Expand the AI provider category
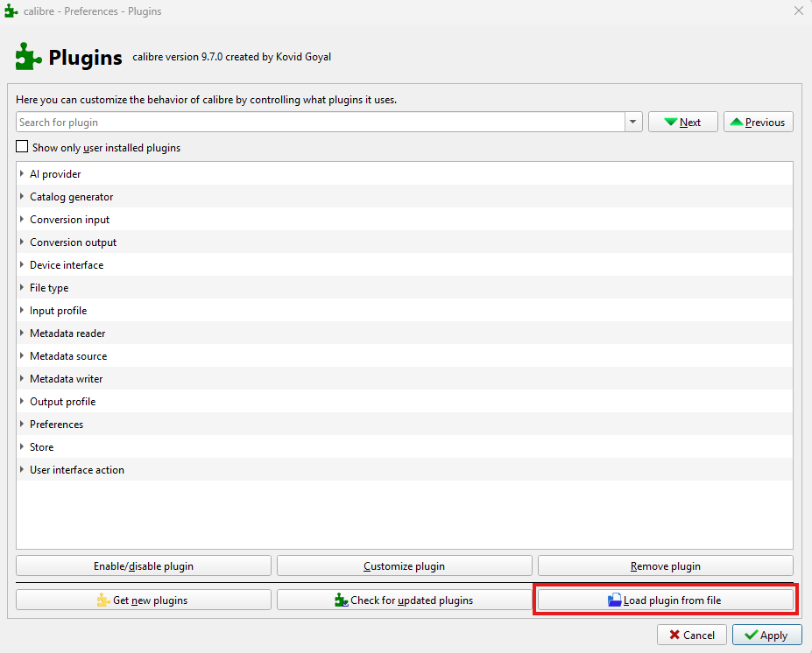812x653 pixels. coord(22,174)
